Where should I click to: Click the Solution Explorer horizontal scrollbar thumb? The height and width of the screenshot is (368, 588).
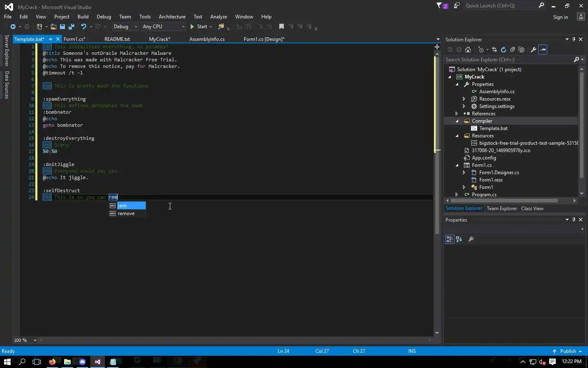504,201
